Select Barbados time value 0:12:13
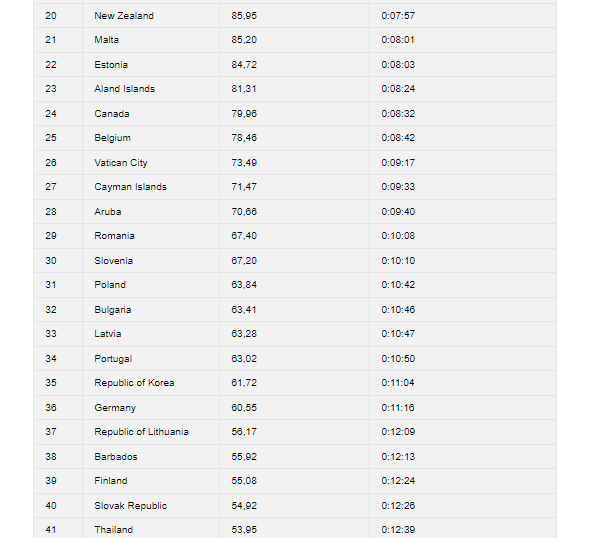 398,457
